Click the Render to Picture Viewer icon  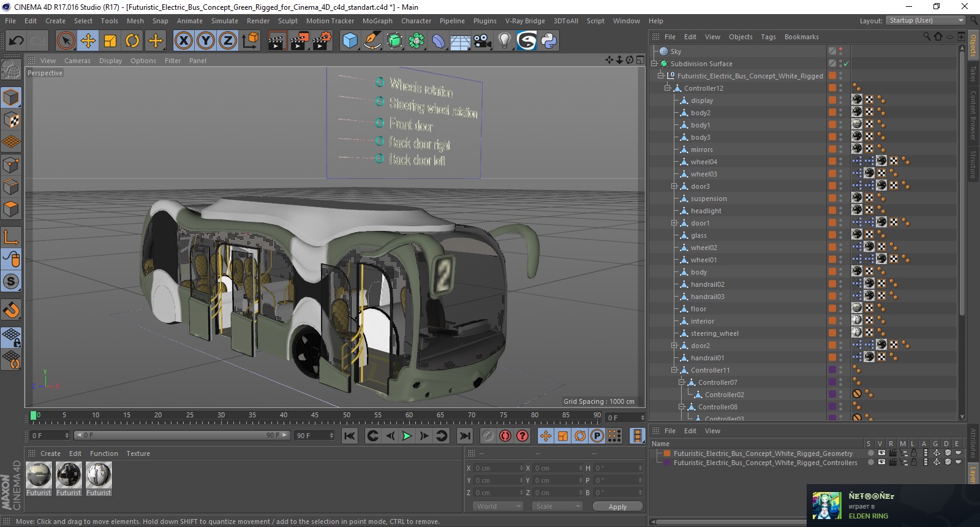point(300,41)
